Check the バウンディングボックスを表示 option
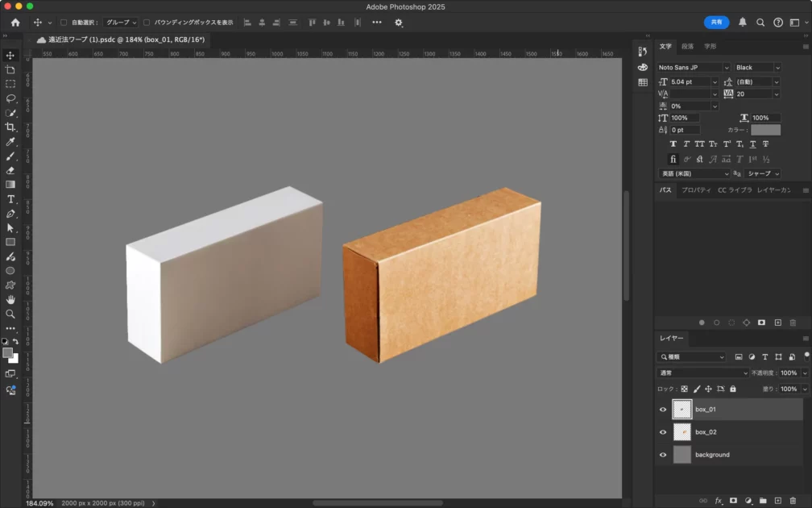The image size is (812, 508). [x=147, y=23]
